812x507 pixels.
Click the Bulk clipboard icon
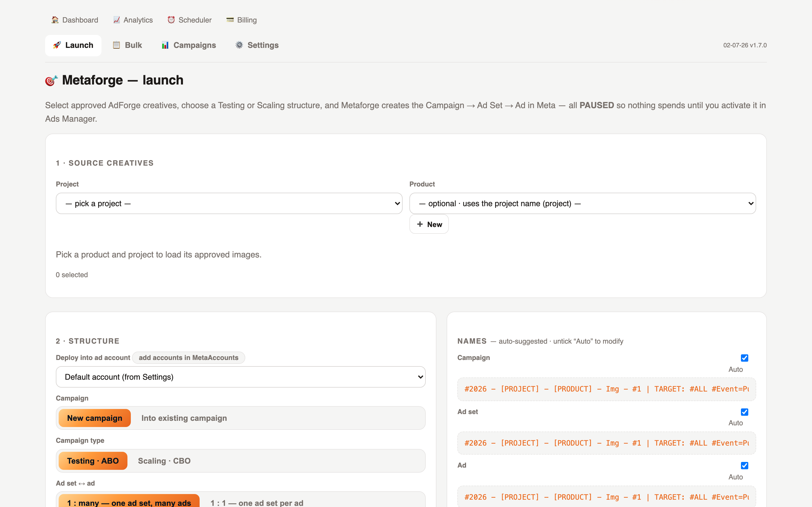116,45
